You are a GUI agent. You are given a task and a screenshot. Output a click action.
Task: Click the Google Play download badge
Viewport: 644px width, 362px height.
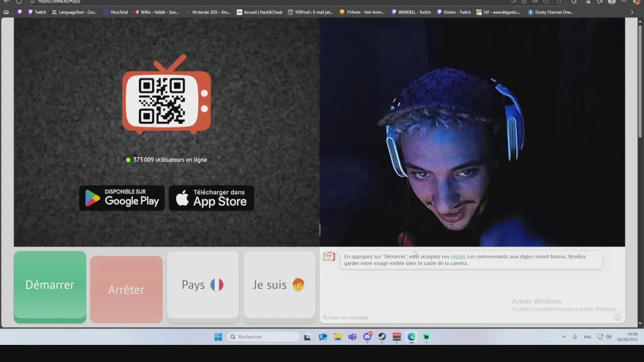coord(122,198)
